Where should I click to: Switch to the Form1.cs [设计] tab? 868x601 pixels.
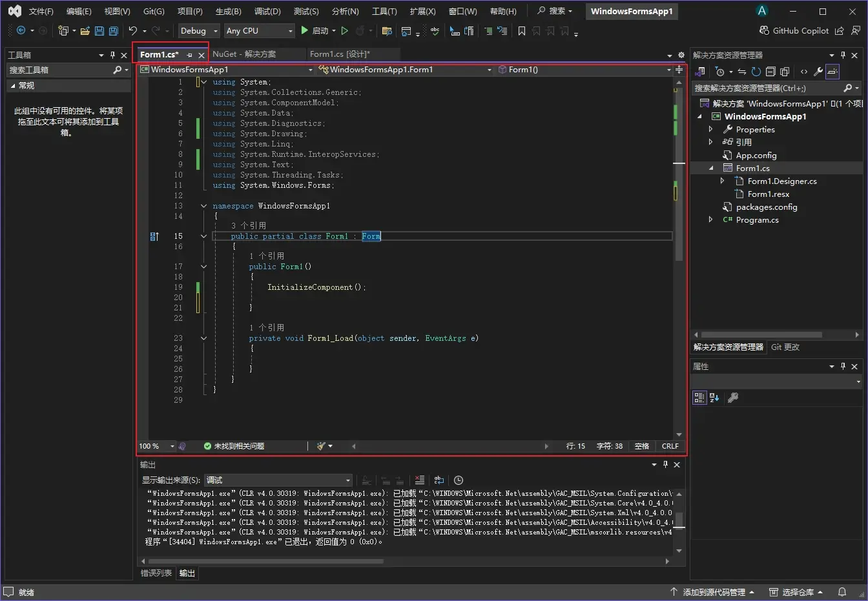[340, 54]
